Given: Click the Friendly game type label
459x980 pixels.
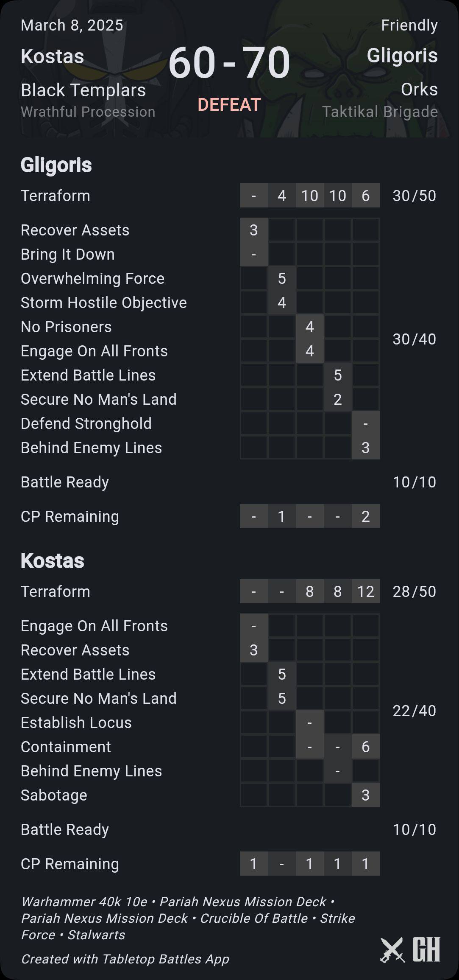Looking at the screenshot, I should (x=409, y=25).
